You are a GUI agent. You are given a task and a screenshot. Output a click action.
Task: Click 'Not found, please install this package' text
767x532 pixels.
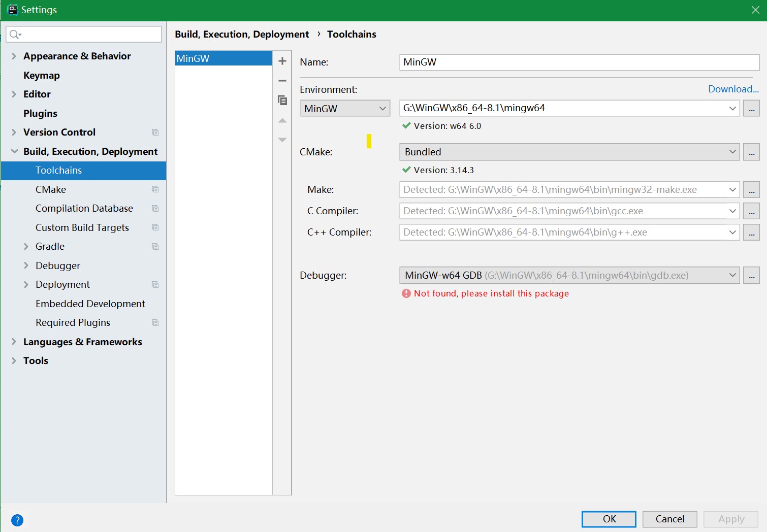491,293
